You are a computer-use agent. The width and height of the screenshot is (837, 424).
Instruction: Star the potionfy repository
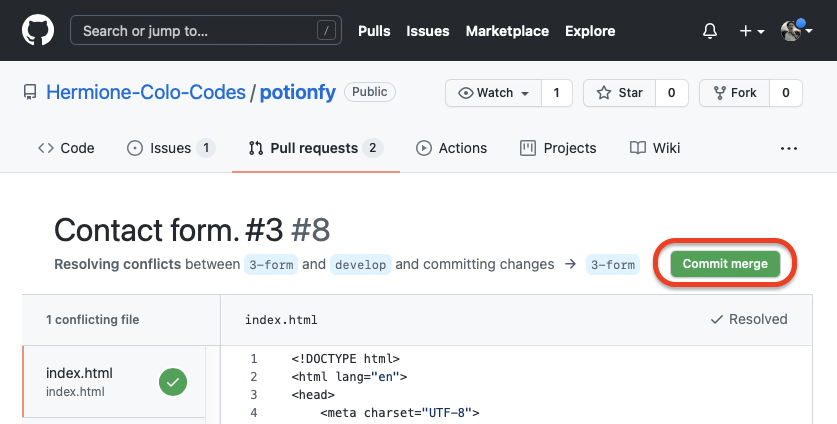[x=620, y=93]
